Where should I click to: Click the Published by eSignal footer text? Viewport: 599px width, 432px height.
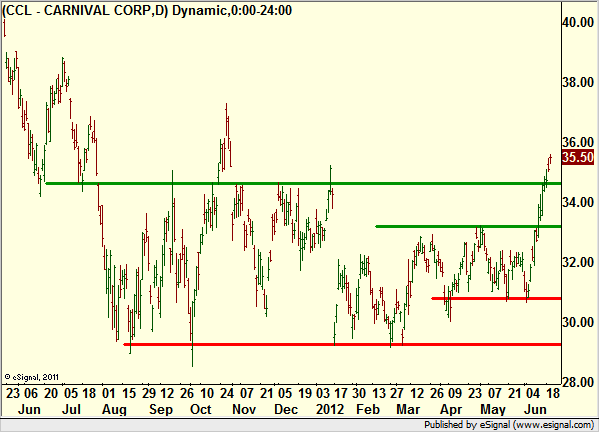coord(509,425)
